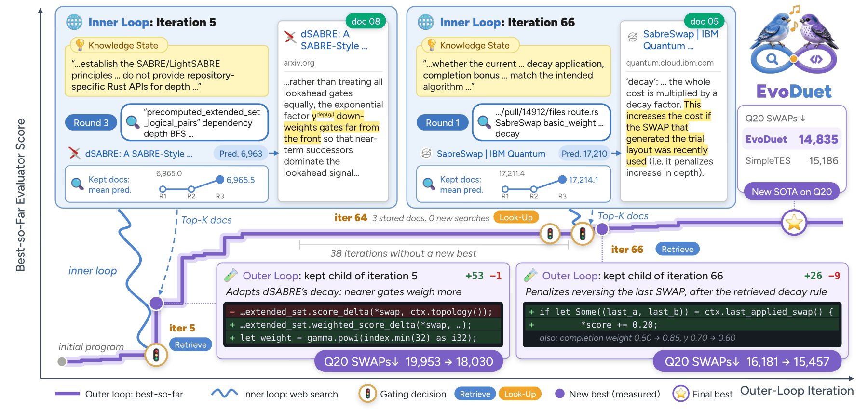
Task: Click the Q20 SWAPs 19,953 → 18,030 pill
Action: [x=408, y=361]
